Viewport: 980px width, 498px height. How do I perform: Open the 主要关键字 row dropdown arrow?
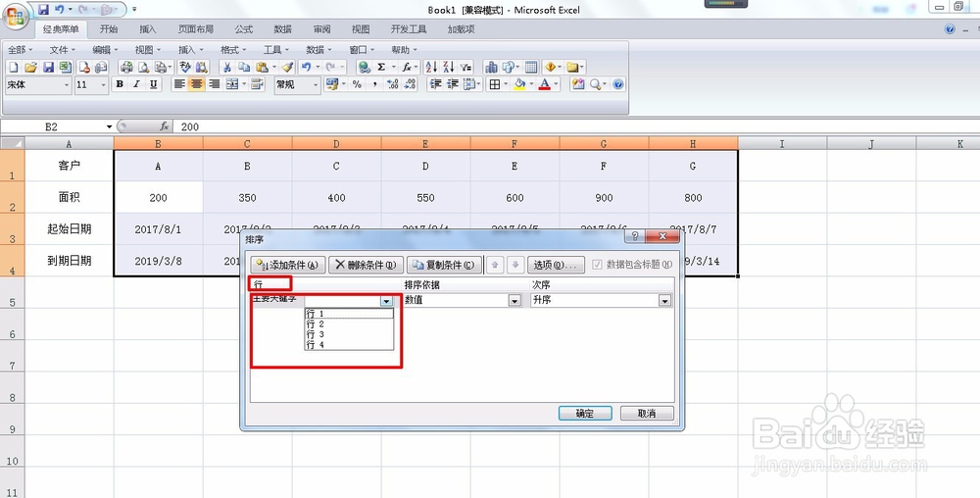[386, 301]
